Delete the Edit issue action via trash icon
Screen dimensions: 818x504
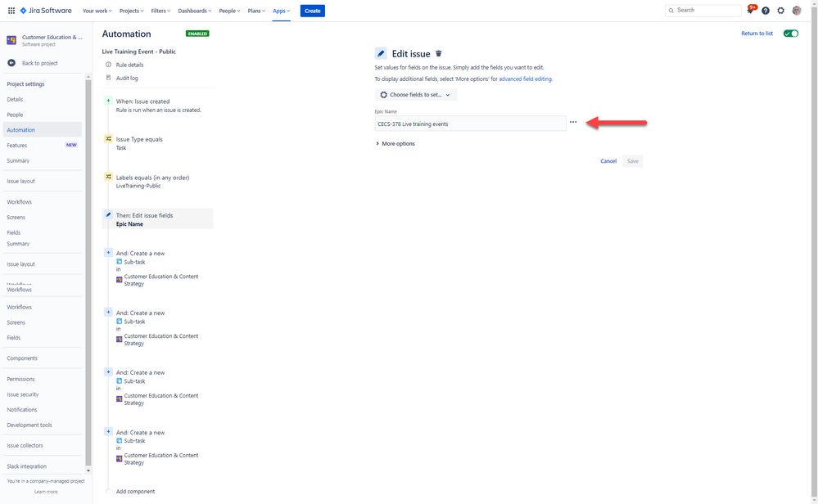(438, 53)
